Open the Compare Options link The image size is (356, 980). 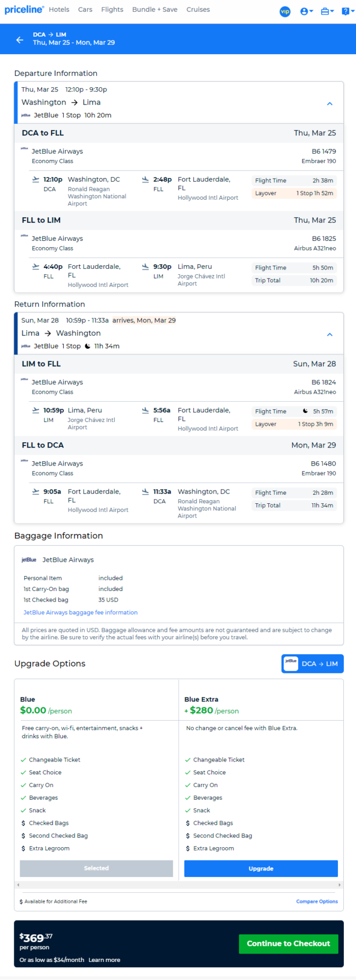point(317,901)
